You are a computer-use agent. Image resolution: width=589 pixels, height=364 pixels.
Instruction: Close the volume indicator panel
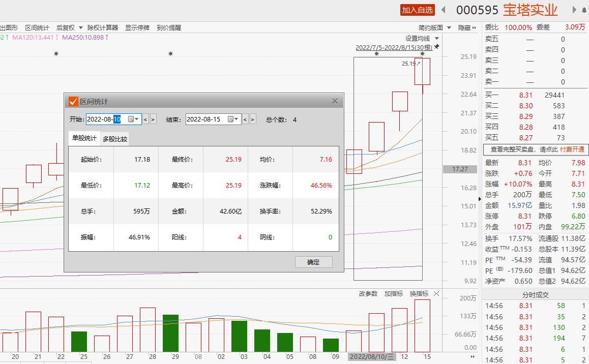pyautogui.click(x=436, y=294)
